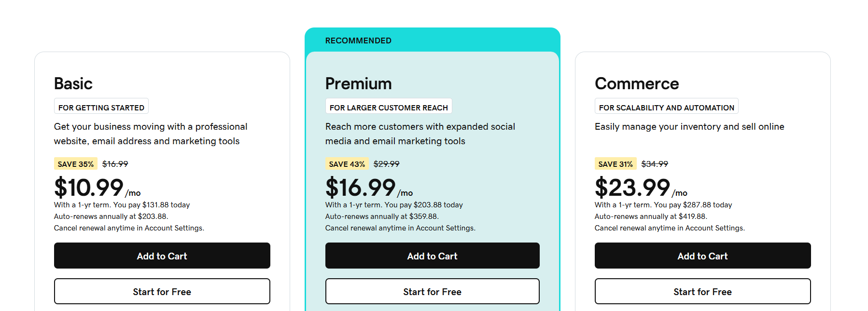Click the SAVE 43% badge
Image resolution: width=868 pixels, height=311 pixels.
point(347,164)
